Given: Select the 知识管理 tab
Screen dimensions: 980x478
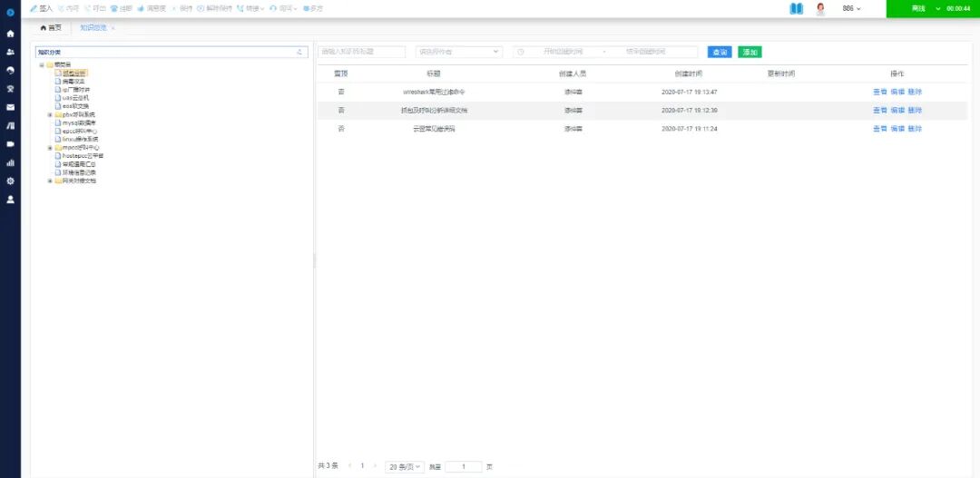Looking at the screenshot, I should tap(93, 27).
